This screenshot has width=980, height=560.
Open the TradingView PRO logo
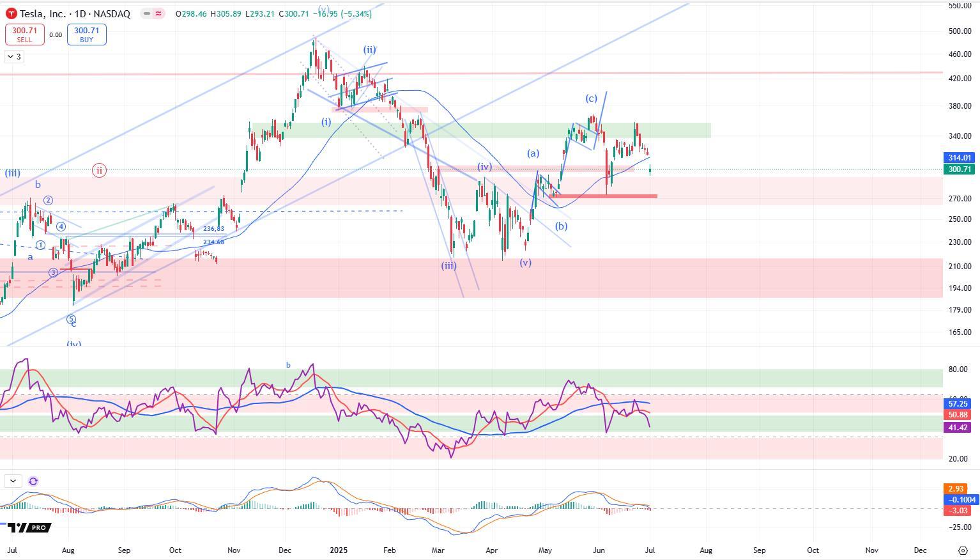[x=29, y=527]
